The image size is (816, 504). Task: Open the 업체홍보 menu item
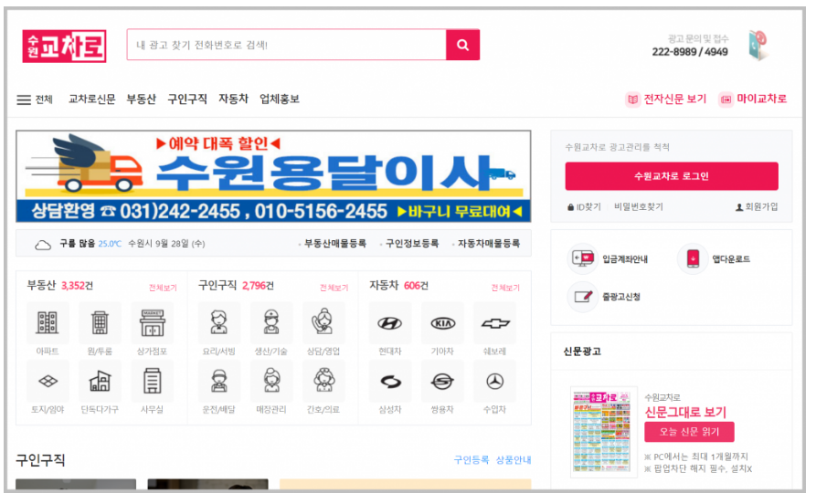(x=280, y=100)
